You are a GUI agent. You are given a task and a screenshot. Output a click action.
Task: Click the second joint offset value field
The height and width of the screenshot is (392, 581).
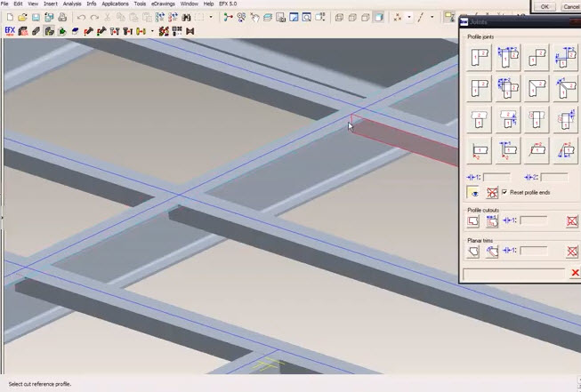tap(554, 177)
